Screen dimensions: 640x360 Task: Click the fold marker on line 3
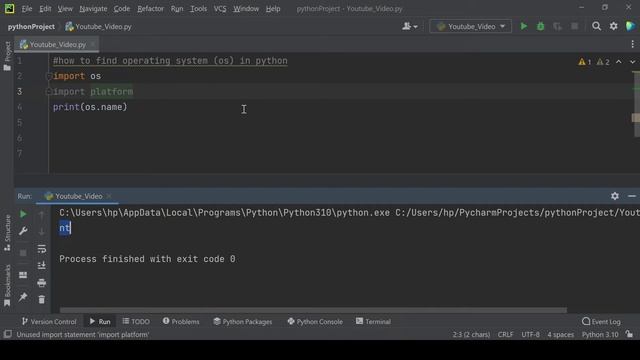[x=49, y=91]
